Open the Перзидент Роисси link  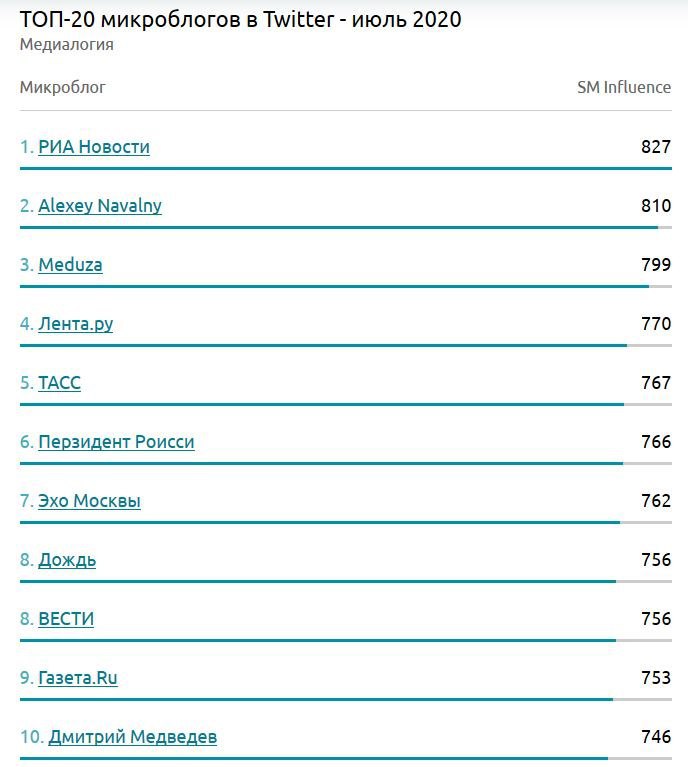coord(116,442)
